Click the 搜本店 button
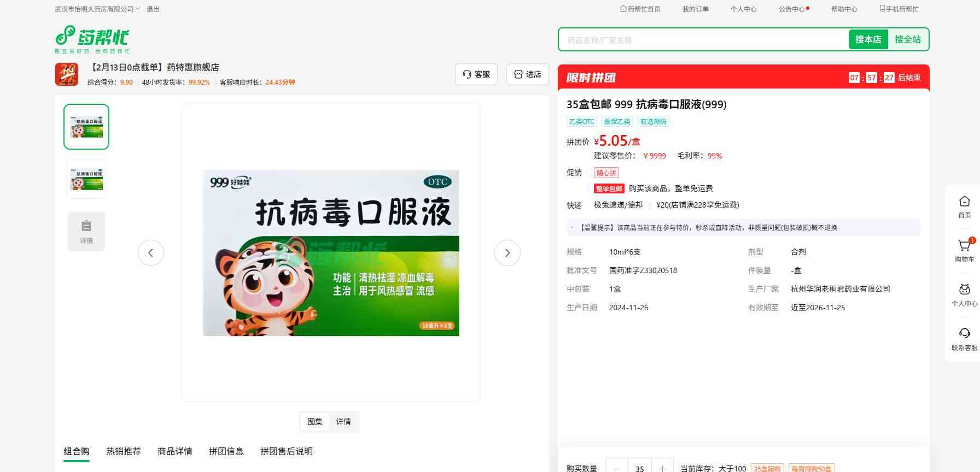Viewport: 980px width, 472px height. (868, 39)
